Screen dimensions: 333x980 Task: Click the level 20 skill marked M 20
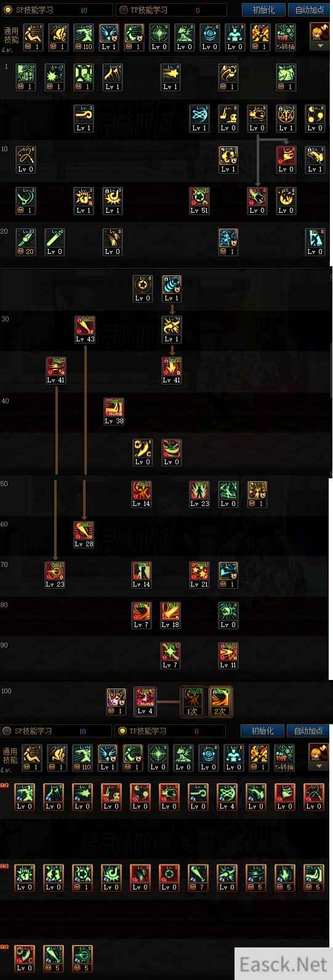tap(26, 242)
